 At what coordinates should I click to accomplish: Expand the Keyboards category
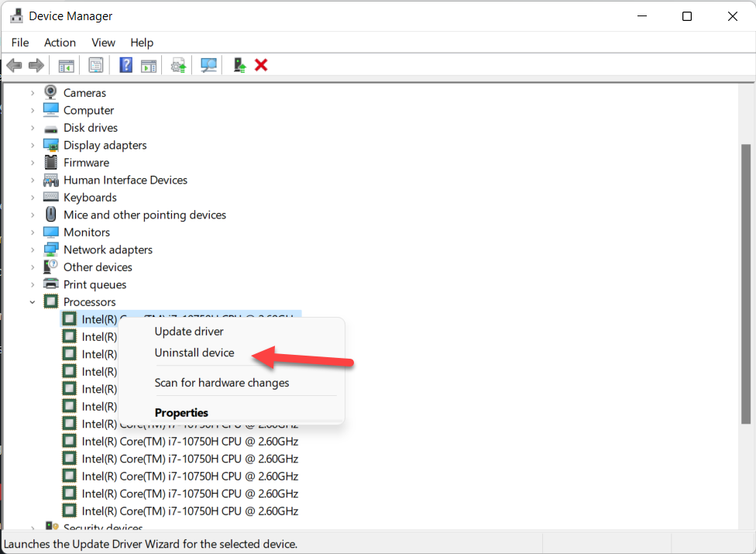coord(33,198)
